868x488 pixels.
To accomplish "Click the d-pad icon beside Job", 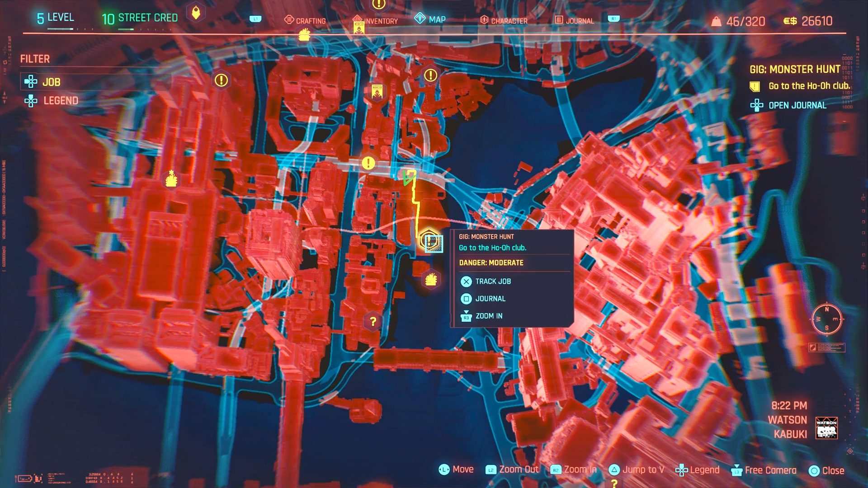I will tap(31, 82).
